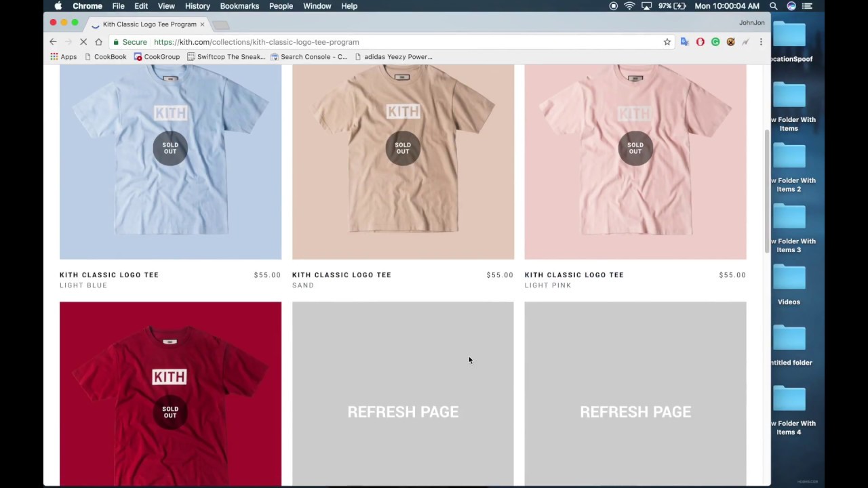Click the Kith Classic Logo Tee Light Pink title
Viewport: 868px width, 488px height.
pyautogui.click(x=574, y=275)
